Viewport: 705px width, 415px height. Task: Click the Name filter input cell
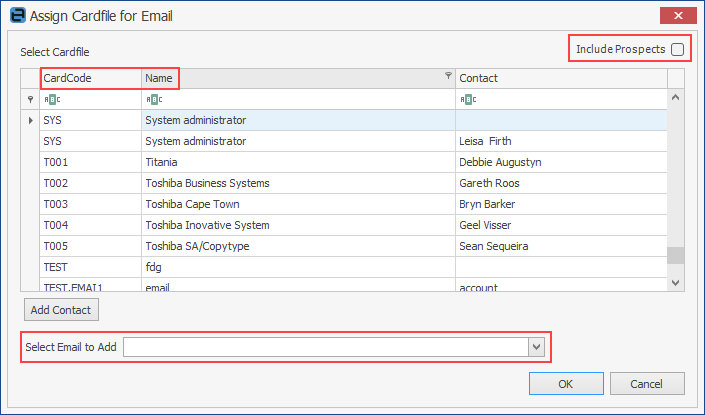[298, 99]
